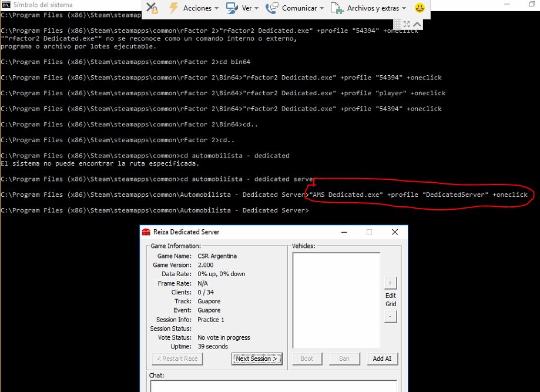Screen dimensions: 540x392
Task: Click the Uptime value "39 seconds"
Action: 213,347
